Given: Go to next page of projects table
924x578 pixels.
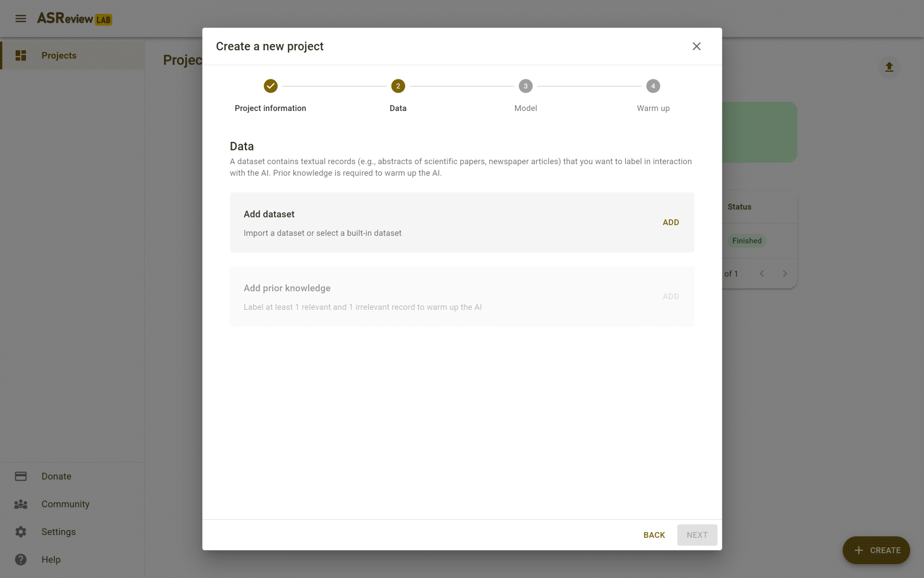Looking at the screenshot, I should 784,274.
